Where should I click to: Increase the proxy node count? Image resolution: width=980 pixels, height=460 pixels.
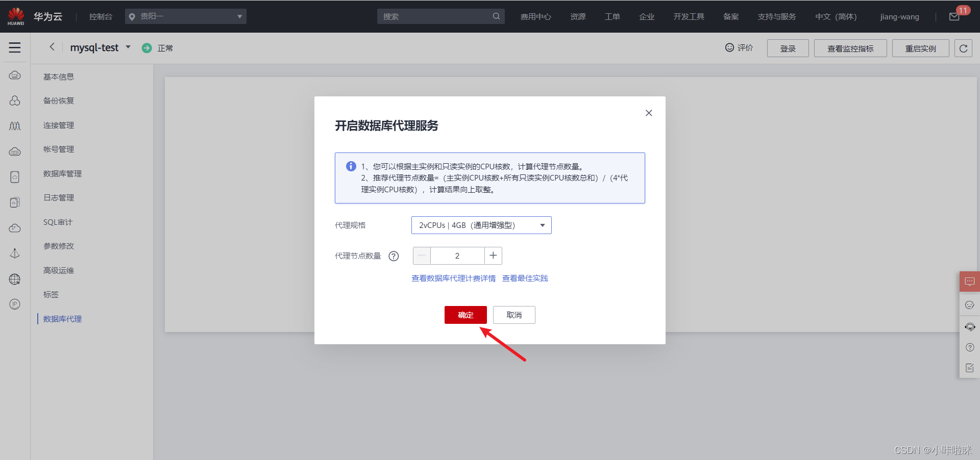[x=493, y=255]
